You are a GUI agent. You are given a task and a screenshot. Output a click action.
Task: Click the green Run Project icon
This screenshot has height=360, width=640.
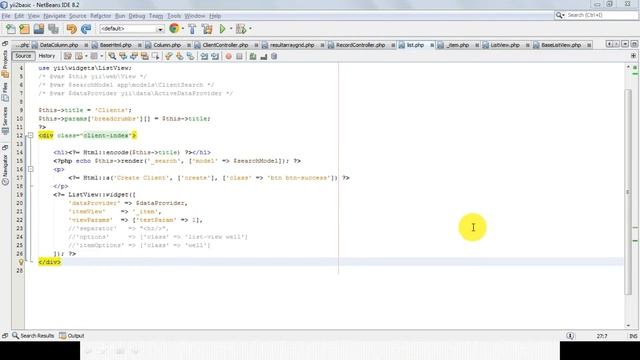pyautogui.click(x=222, y=29)
